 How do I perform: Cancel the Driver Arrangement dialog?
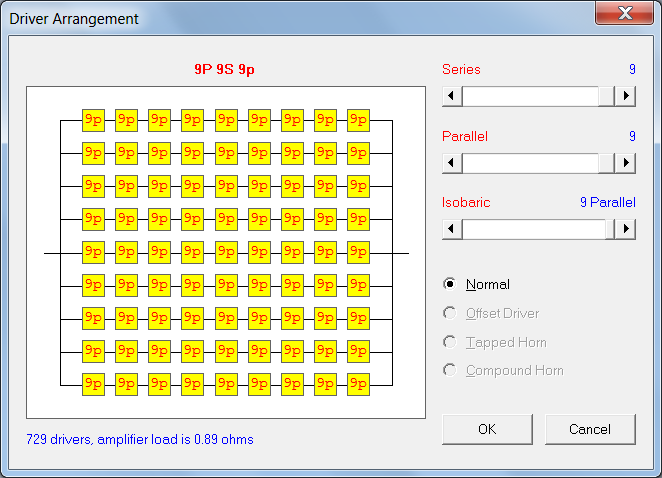[x=590, y=429]
